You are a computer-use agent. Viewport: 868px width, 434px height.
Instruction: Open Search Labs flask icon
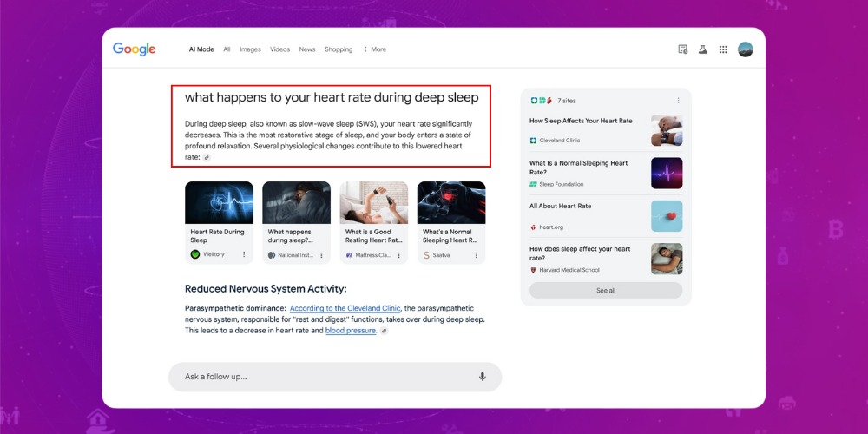(702, 49)
